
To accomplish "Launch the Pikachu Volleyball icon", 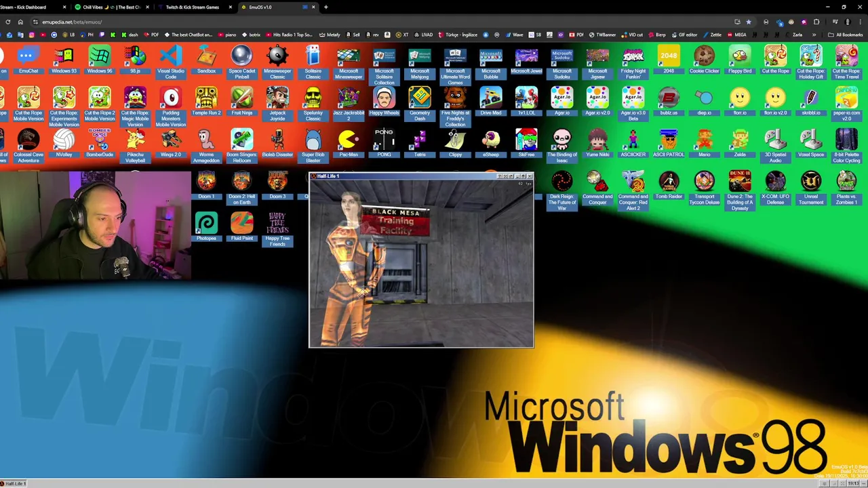I will click(135, 146).
